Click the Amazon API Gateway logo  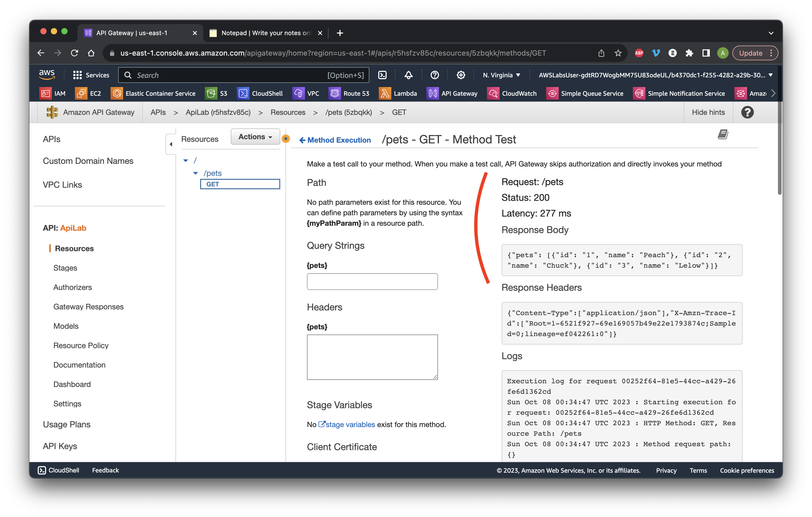52,112
